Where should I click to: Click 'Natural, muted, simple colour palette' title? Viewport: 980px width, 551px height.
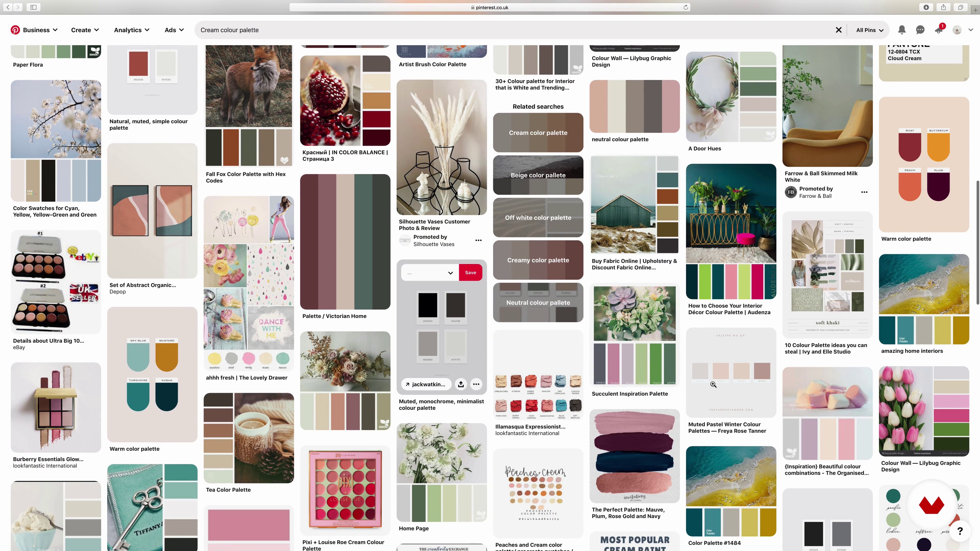tap(148, 125)
